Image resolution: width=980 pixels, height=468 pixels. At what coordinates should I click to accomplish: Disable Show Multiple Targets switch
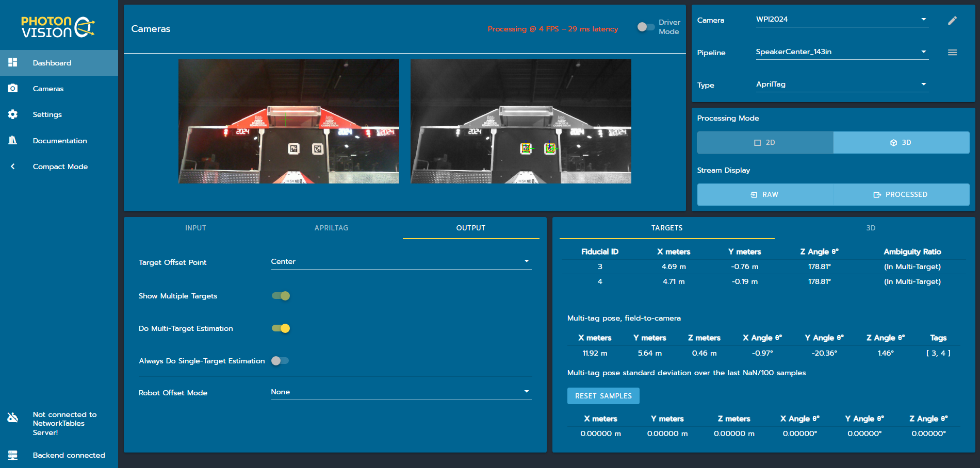pyautogui.click(x=281, y=296)
